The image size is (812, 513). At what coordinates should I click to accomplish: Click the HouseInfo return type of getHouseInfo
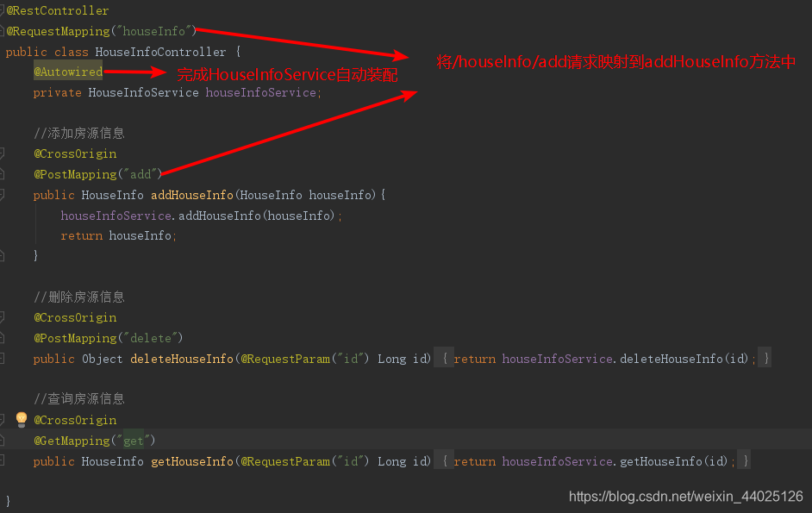(x=112, y=461)
